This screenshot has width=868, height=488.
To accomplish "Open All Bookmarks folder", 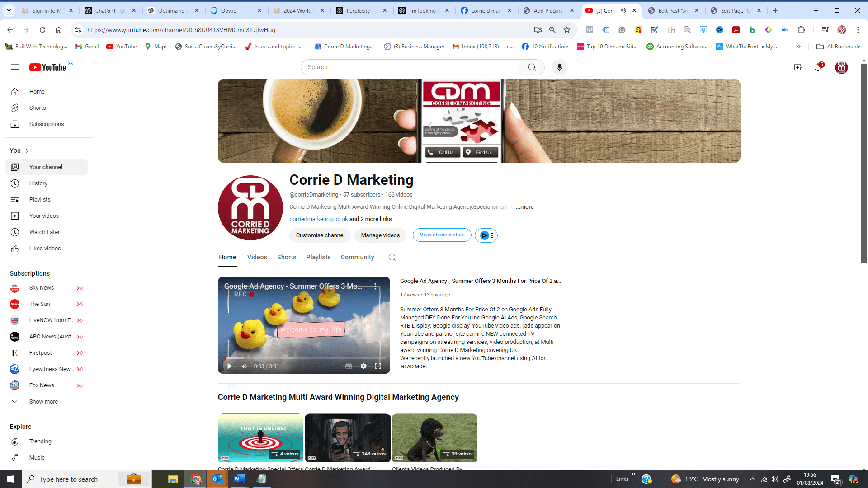I will [x=839, y=47].
